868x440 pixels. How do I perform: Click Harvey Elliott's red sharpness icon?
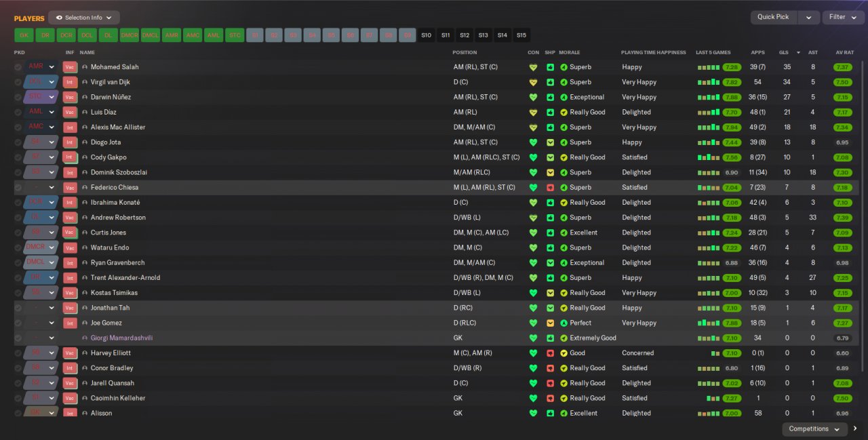[550, 353]
